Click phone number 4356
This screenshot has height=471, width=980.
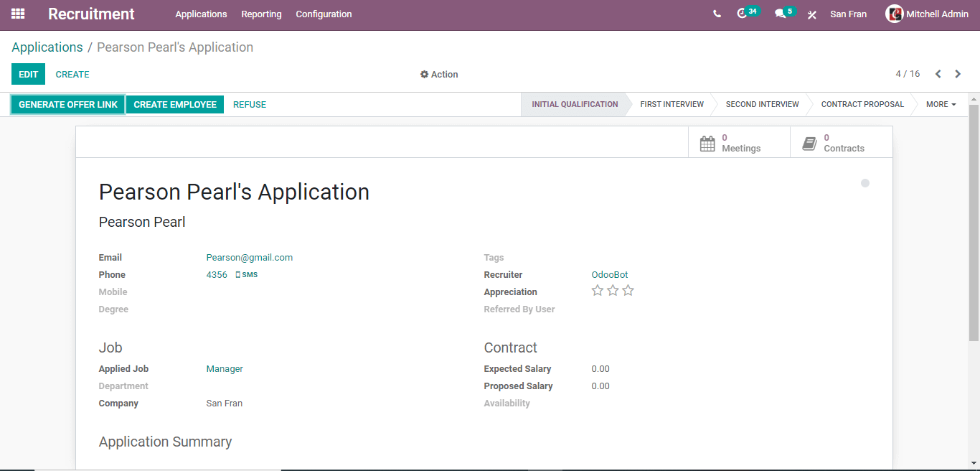point(217,275)
